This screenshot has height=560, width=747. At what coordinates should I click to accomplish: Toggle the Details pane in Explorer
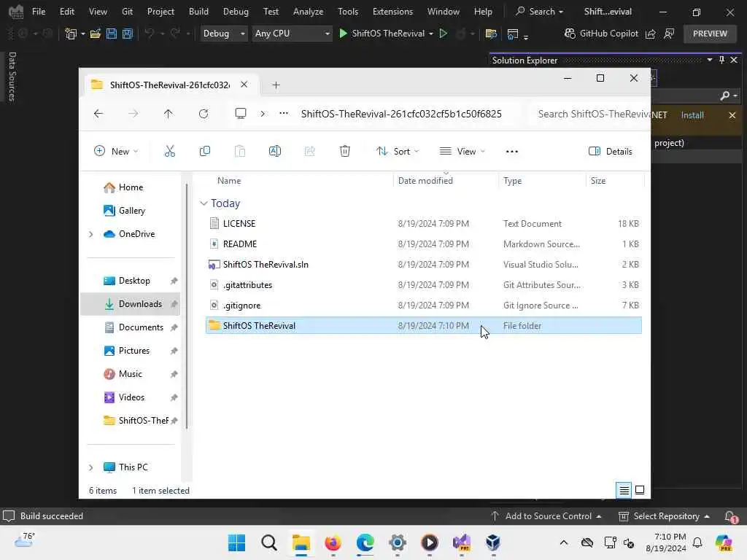(611, 152)
